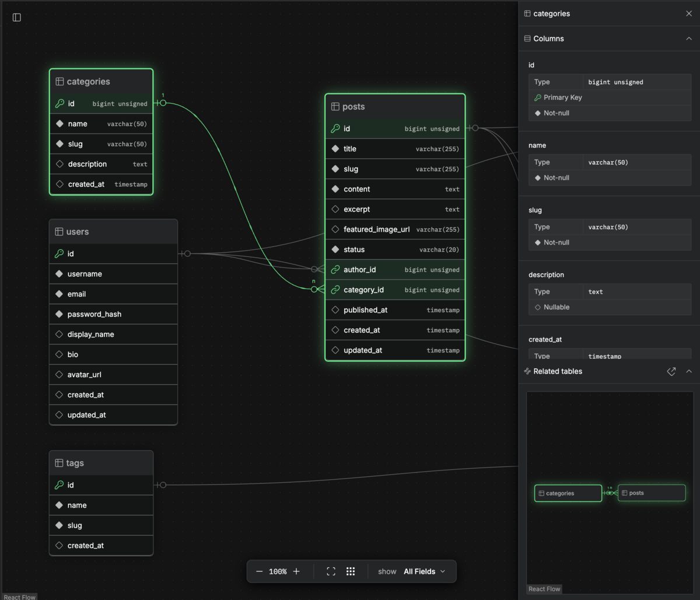Click foreign key link icon of author_id

335,270
